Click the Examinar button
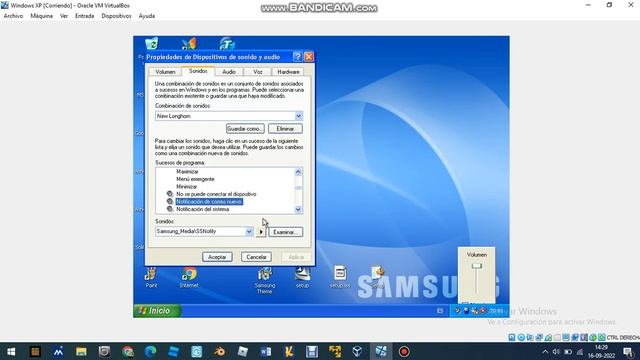640x360 pixels. coord(285,232)
